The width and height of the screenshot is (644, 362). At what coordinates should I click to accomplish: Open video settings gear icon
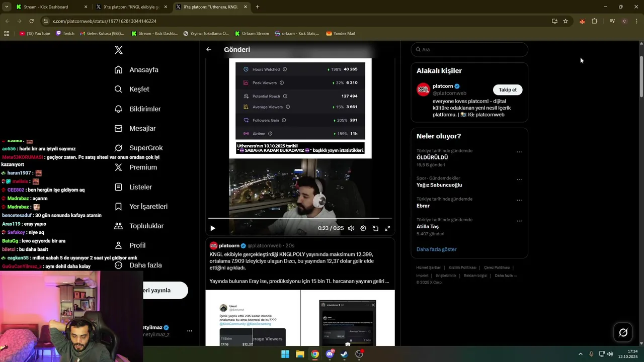click(363, 228)
